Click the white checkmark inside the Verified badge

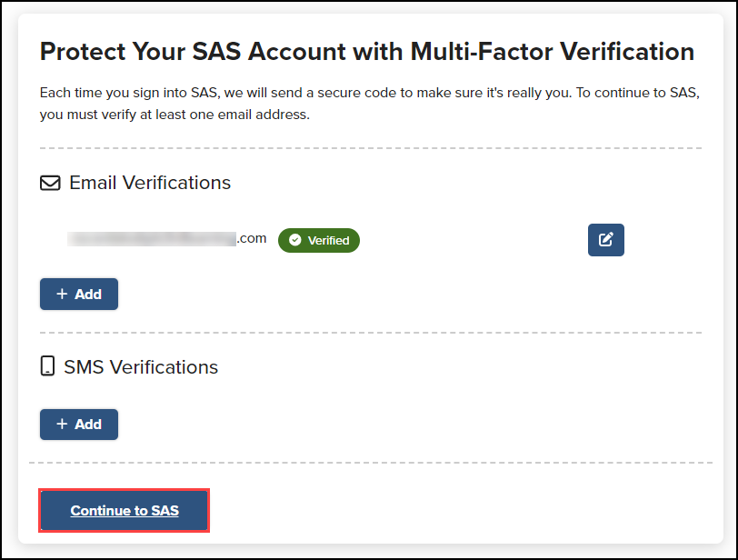click(x=297, y=240)
